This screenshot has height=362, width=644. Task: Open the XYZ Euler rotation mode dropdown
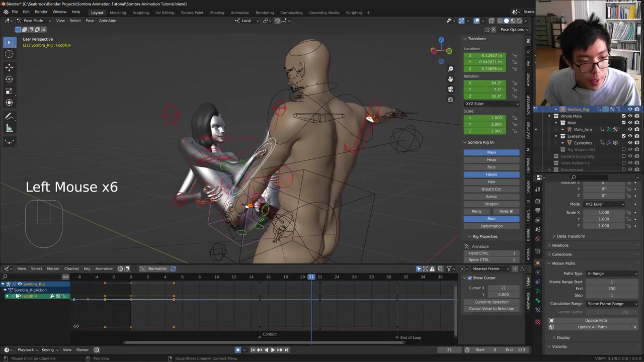[492, 104]
